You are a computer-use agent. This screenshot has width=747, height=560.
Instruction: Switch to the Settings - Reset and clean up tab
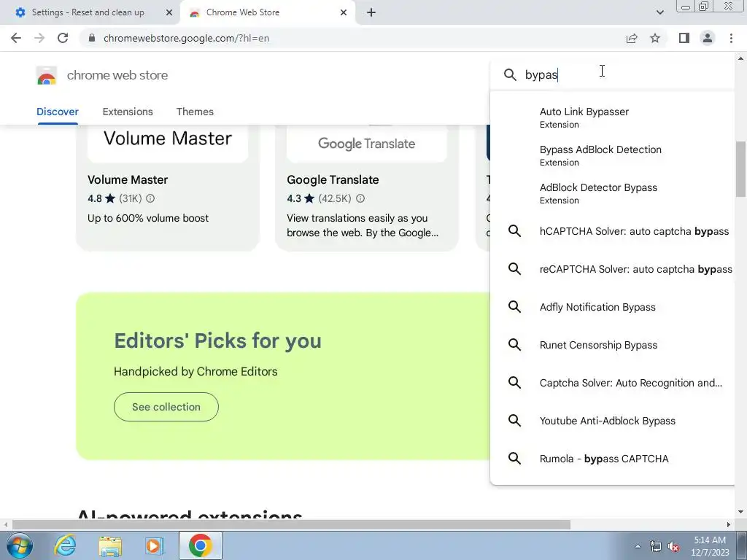88,12
